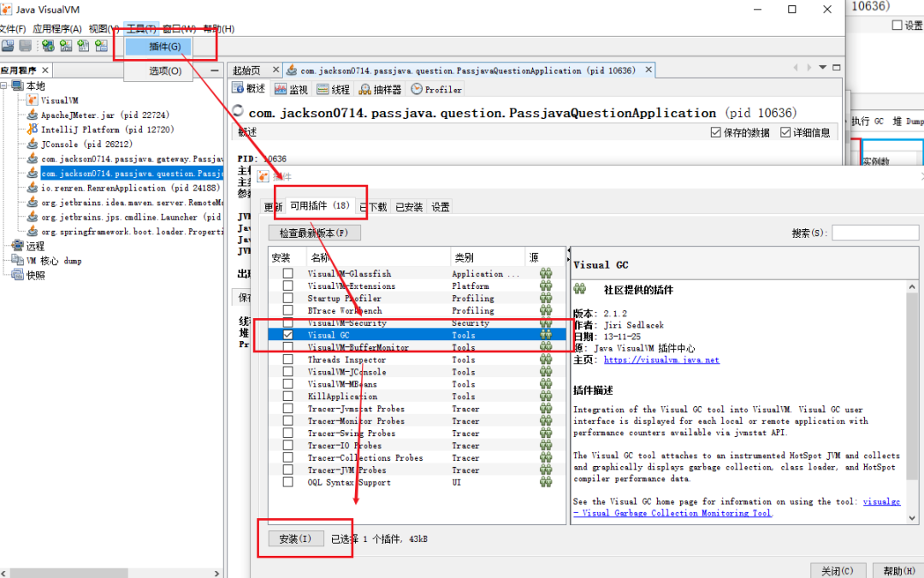Click the 安装(I) install button
The width and height of the screenshot is (924, 578).
296,539
